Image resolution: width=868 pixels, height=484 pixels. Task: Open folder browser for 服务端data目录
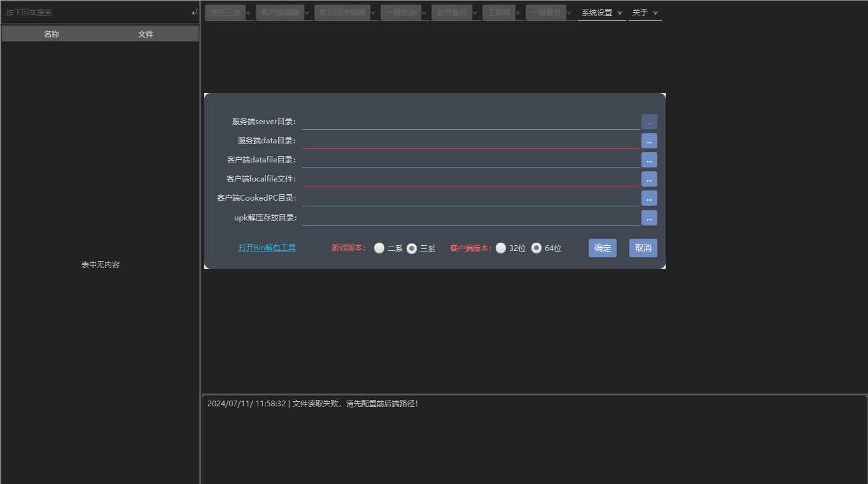click(648, 140)
